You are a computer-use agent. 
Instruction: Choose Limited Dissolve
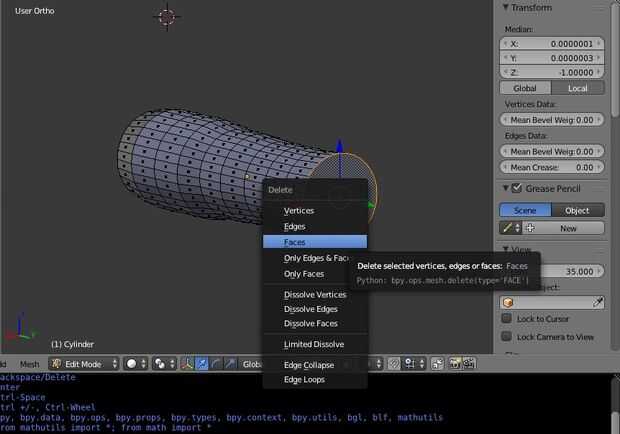[x=315, y=344]
